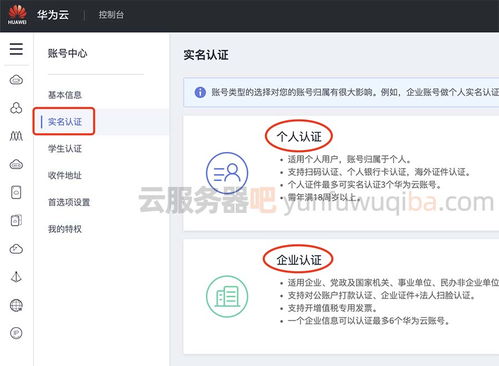Click the 华为云 brand name
Screen dimensions: 499x366
[x=53, y=15]
